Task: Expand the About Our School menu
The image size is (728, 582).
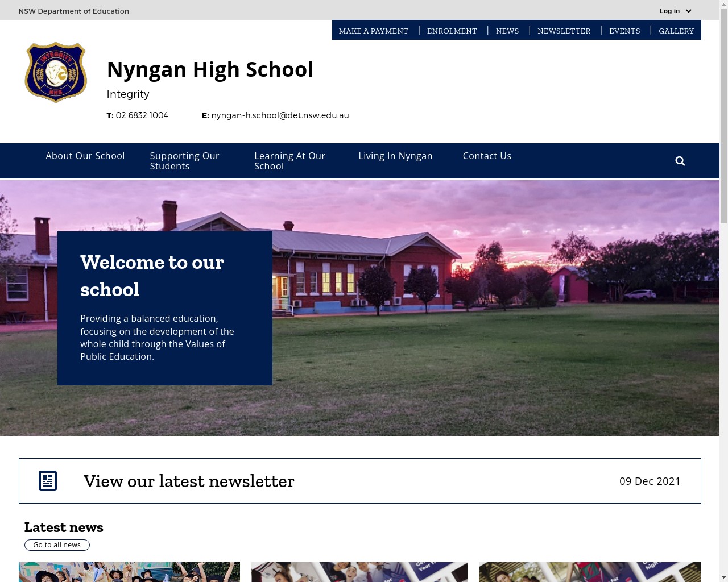Action: tap(85, 156)
